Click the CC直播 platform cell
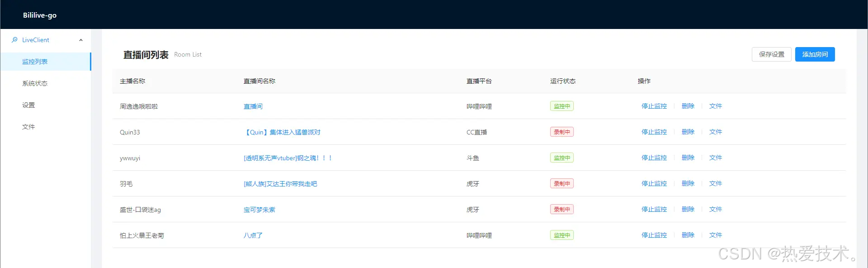Screen dimensions: 868x268 [x=477, y=132]
